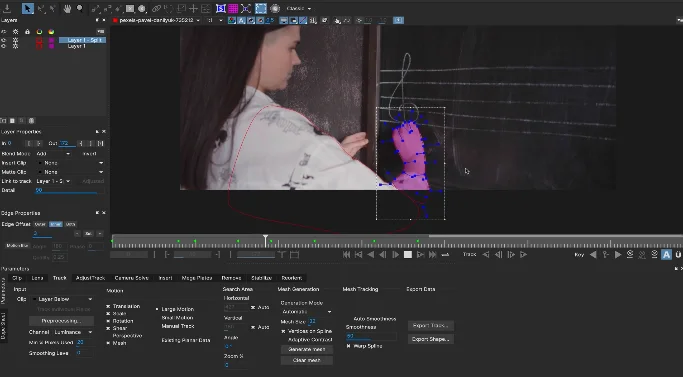Click the Track Forward icon
Screen dimensions: 683x377
pyautogui.click(x=524, y=255)
